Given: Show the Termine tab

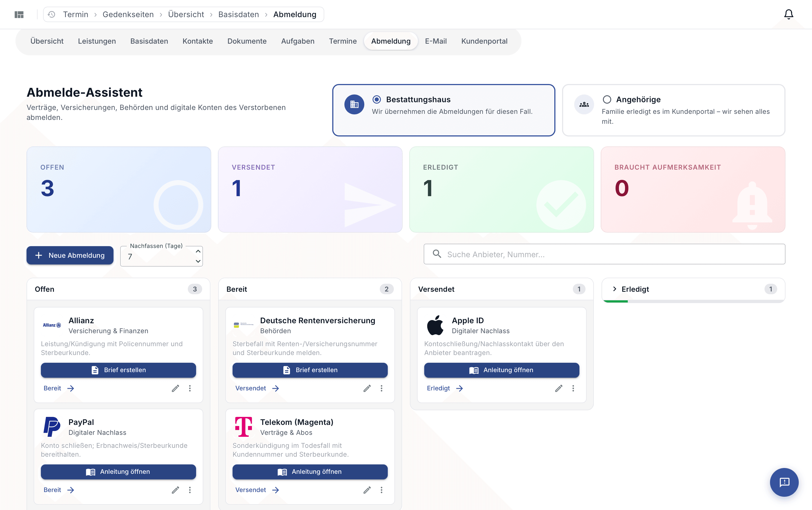Looking at the screenshot, I should pyautogui.click(x=342, y=41).
